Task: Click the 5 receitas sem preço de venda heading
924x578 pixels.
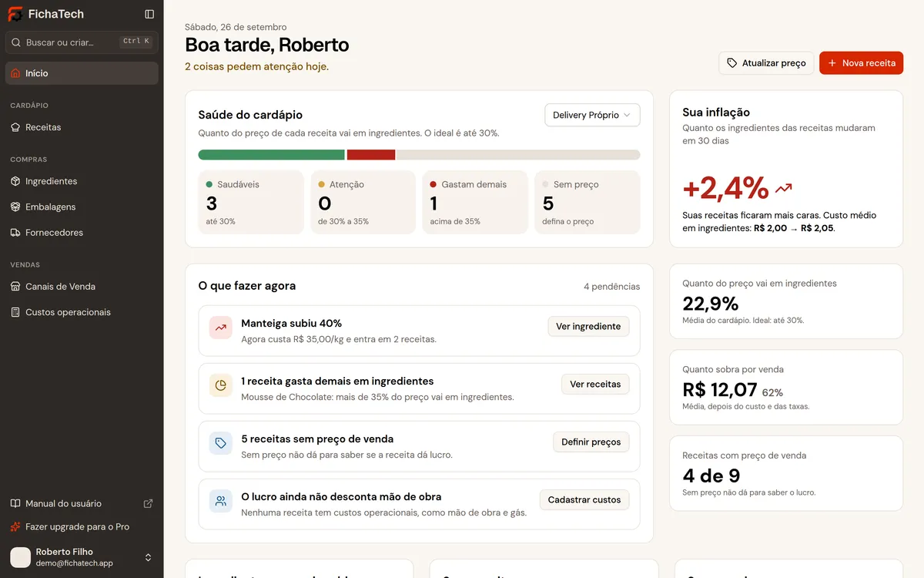Action: coord(317,439)
